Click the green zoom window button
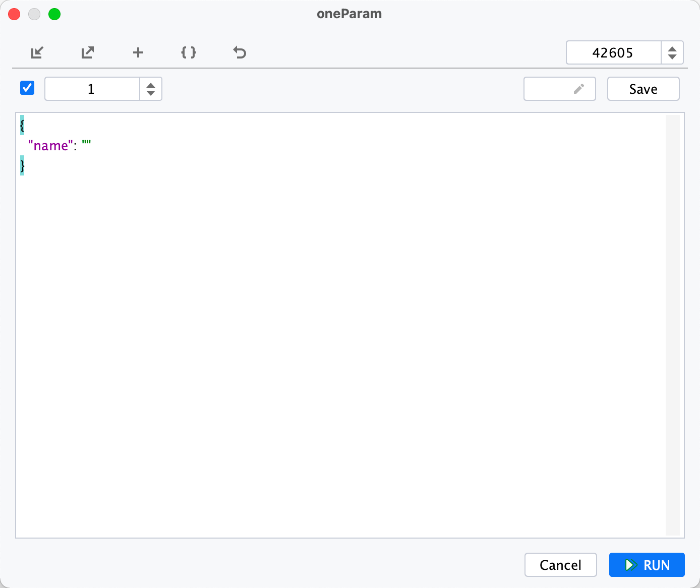 point(54,14)
